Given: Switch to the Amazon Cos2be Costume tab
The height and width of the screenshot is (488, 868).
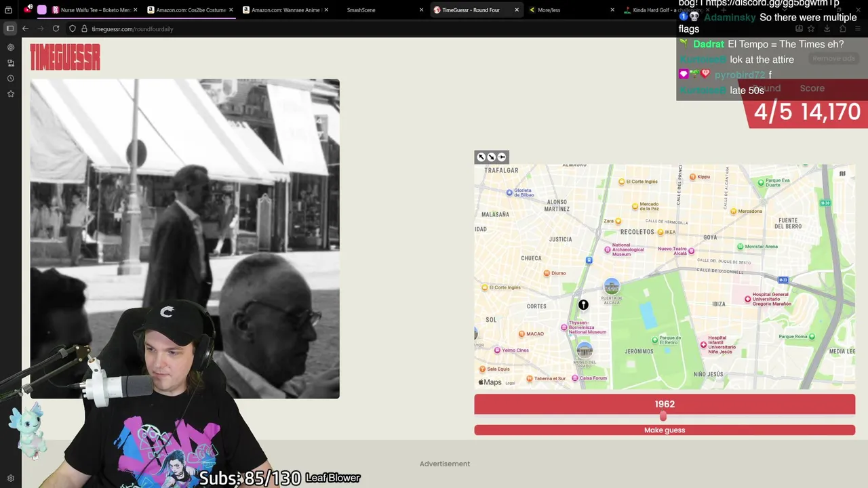Looking at the screenshot, I should click(190, 10).
